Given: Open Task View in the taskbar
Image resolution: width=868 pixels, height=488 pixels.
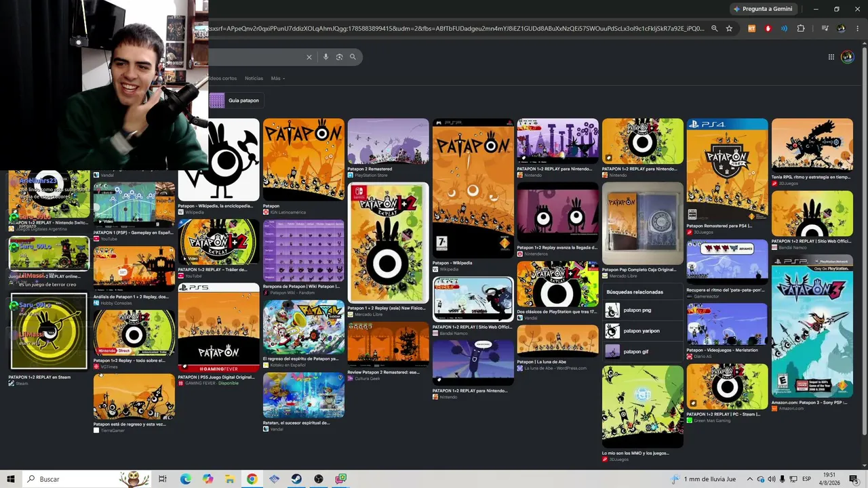Looking at the screenshot, I should coord(163,479).
